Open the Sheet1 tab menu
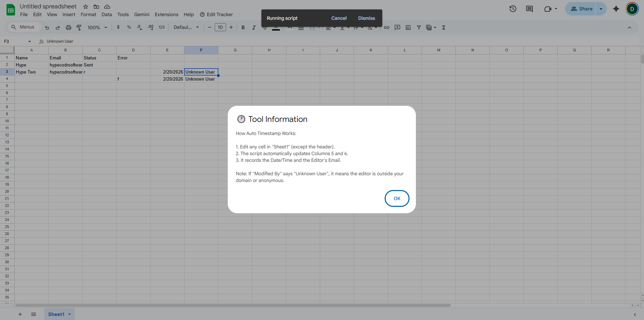This screenshot has width=644, height=320. 70,314
